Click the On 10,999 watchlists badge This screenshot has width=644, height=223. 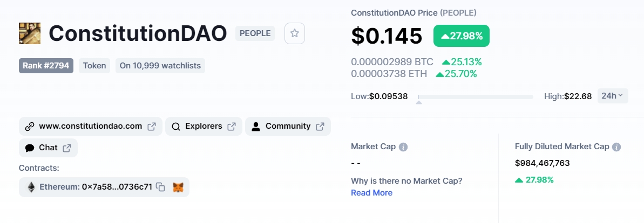pyautogui.click(x=160, y=66)
